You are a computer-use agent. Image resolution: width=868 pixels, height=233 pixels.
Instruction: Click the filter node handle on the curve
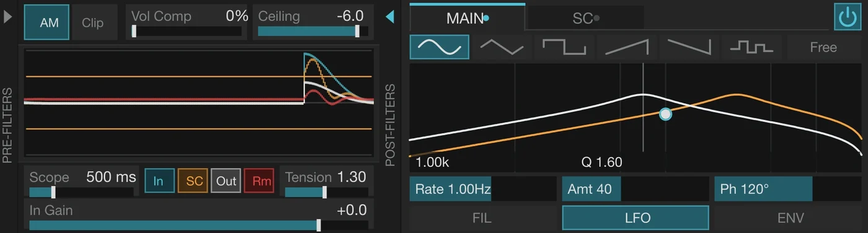[665, 114]
